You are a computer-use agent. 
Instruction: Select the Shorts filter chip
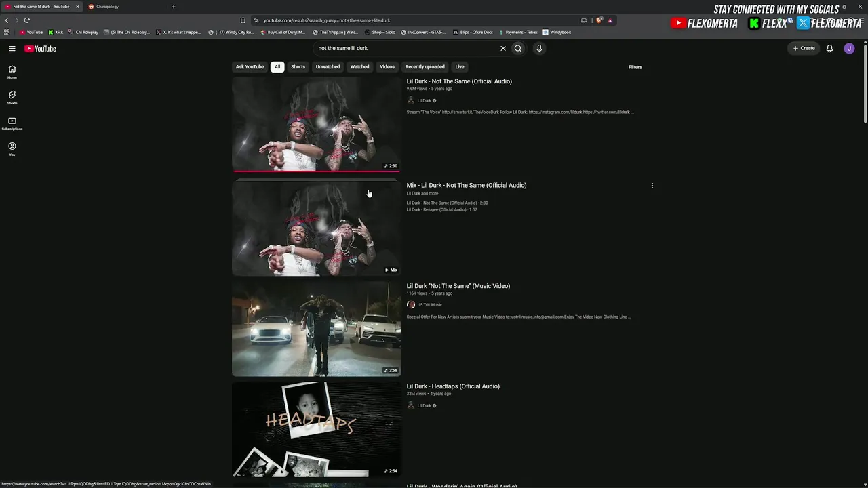click(298, 67)
